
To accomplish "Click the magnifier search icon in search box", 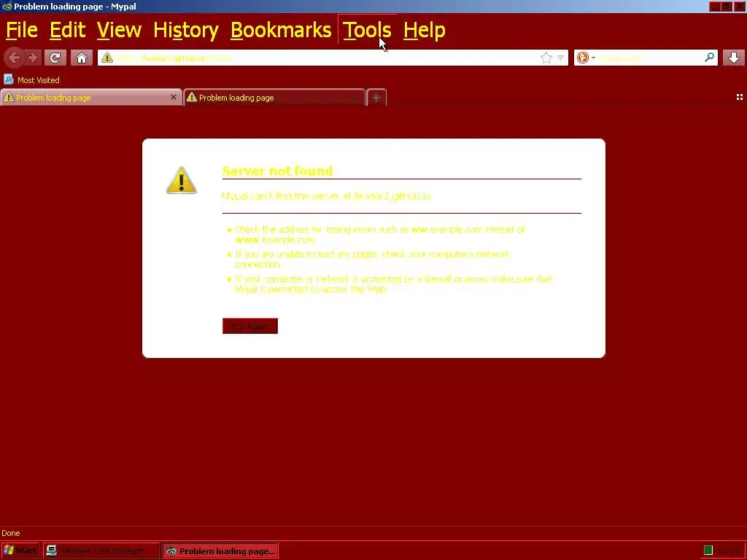I will tap(709, 58).
